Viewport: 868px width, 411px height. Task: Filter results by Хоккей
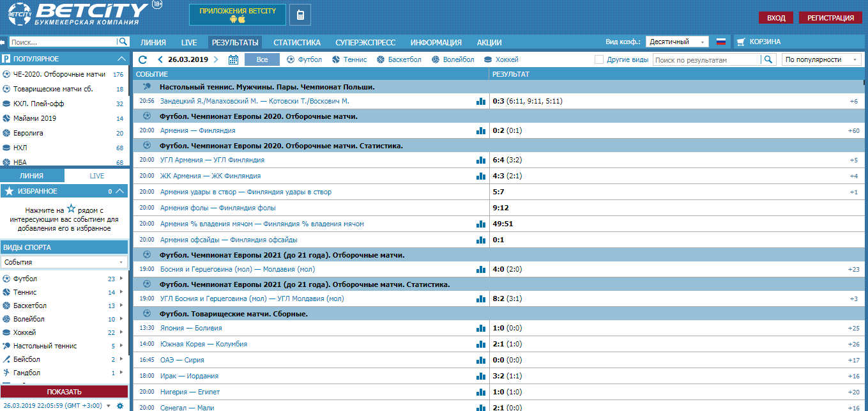click(501, 59)
